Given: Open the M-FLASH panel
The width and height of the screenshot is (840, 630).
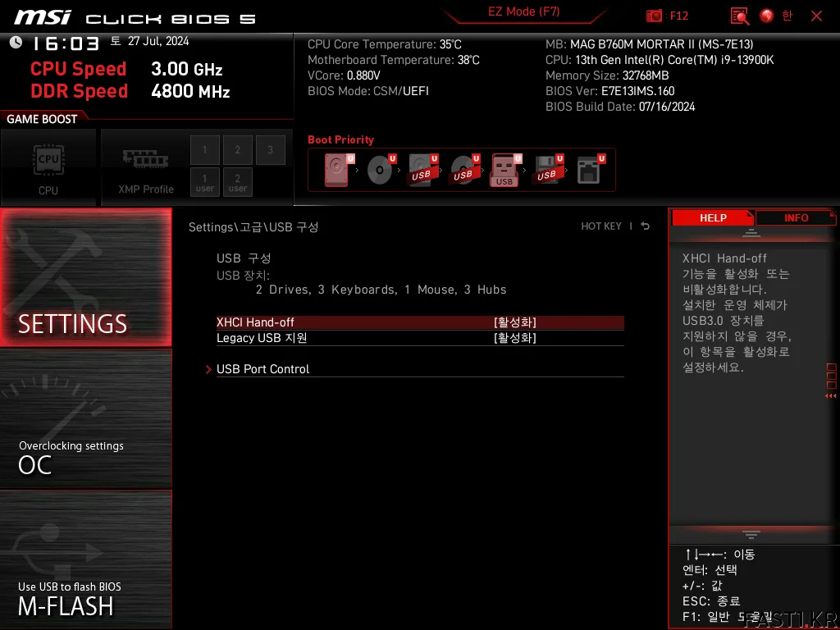Looking at the screenshot, I should click(x=85, y=559).
